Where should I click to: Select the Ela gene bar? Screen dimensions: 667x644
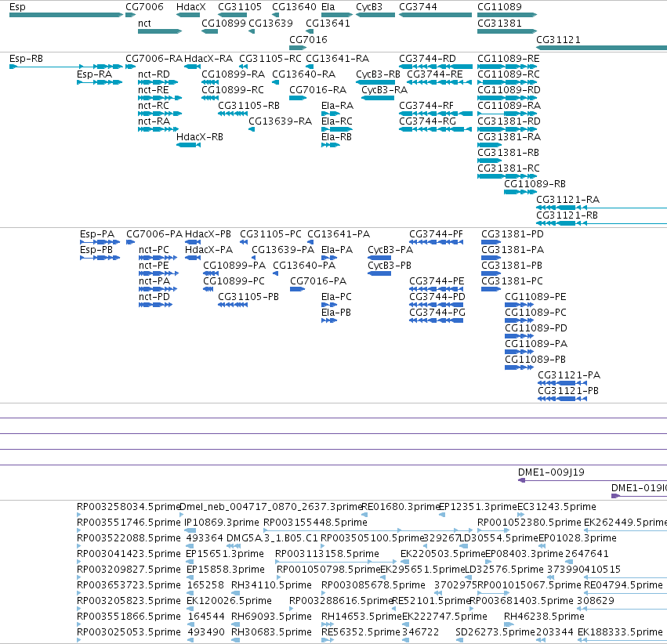[x=337, y=15]
